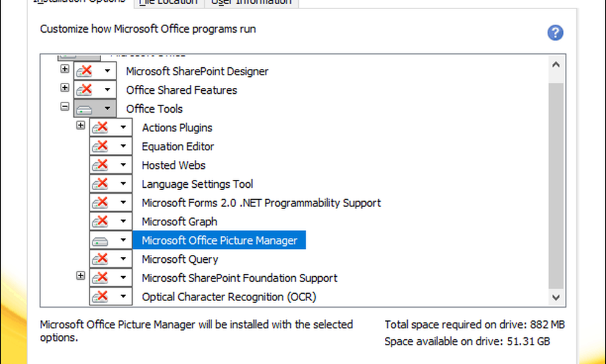The image size is (606, 364).
Task: Switch to the File Location tab
Action: pos(168,2)
